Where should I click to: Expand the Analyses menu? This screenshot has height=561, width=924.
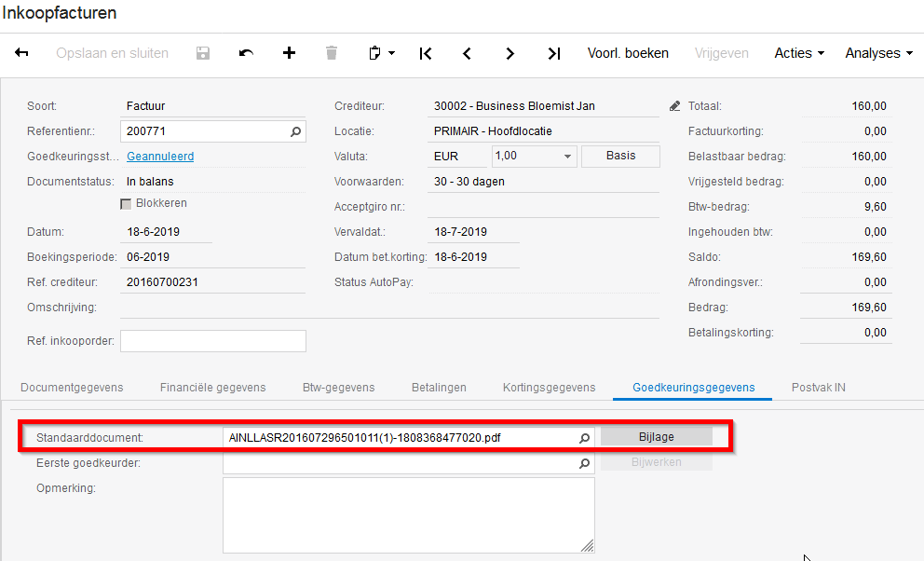(878, 53)
